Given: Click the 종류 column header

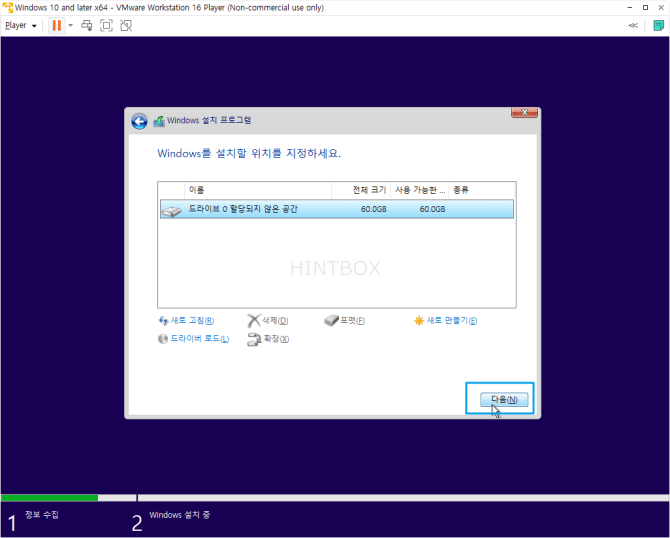Looking at the screenshot, I should 482,190.
